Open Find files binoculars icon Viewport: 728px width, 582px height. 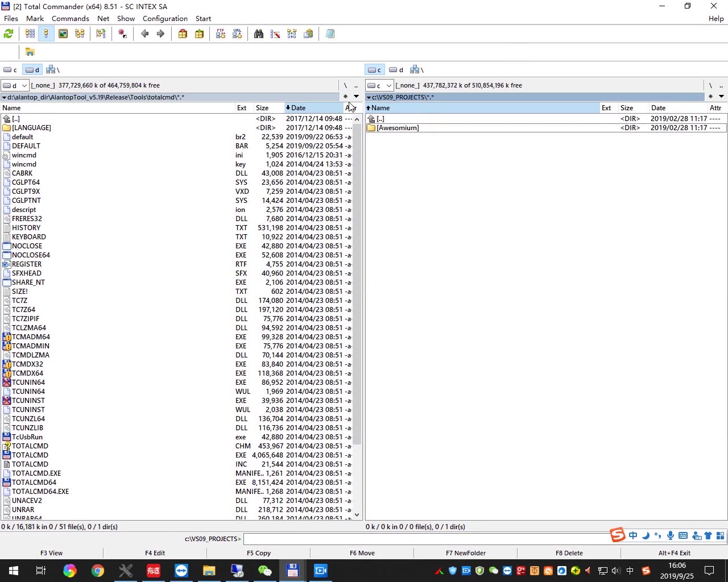tap(259, 34)
